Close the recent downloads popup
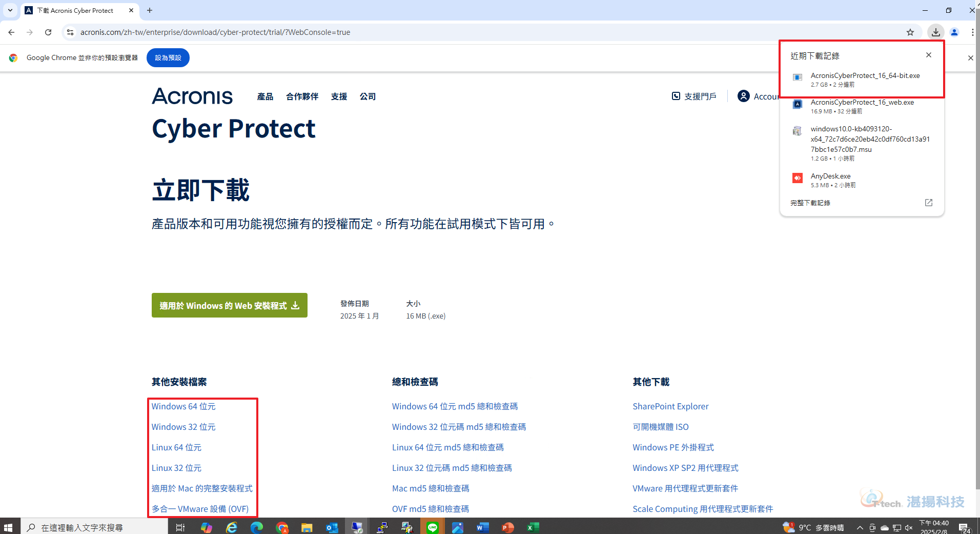 click(929, 55)
